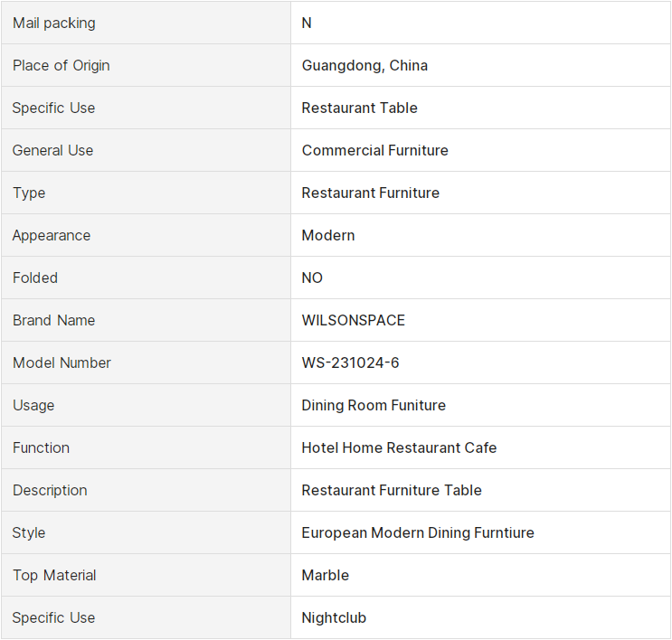Viewport: 672px width, 640px height.
Task: Click the 'Place of Origin' label
Action: (x=61, y=65)
